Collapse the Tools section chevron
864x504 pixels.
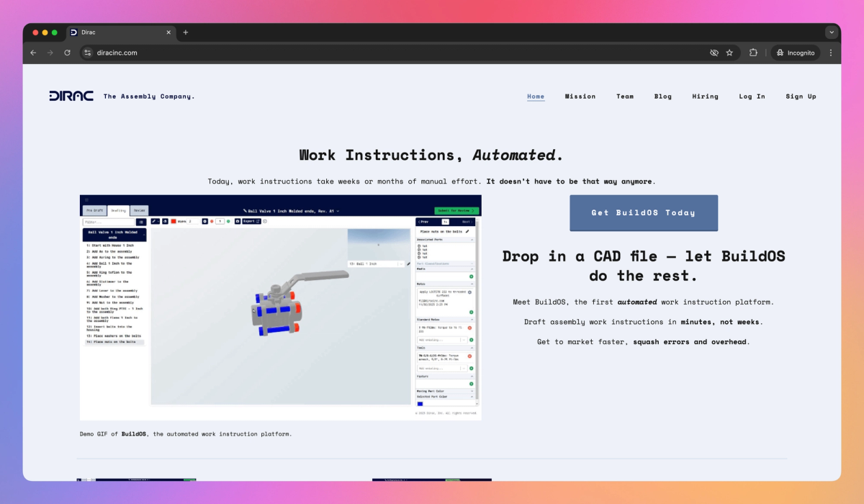(x=472, y=347)
